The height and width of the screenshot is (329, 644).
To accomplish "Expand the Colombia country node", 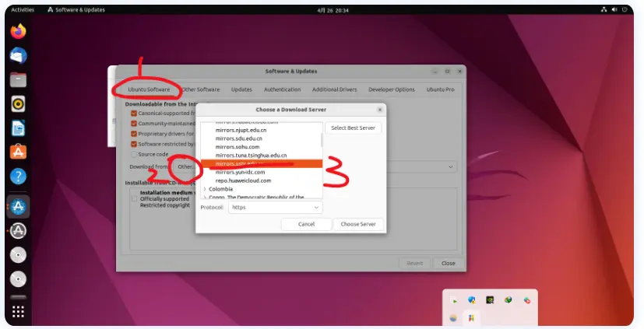I will 205,189.
